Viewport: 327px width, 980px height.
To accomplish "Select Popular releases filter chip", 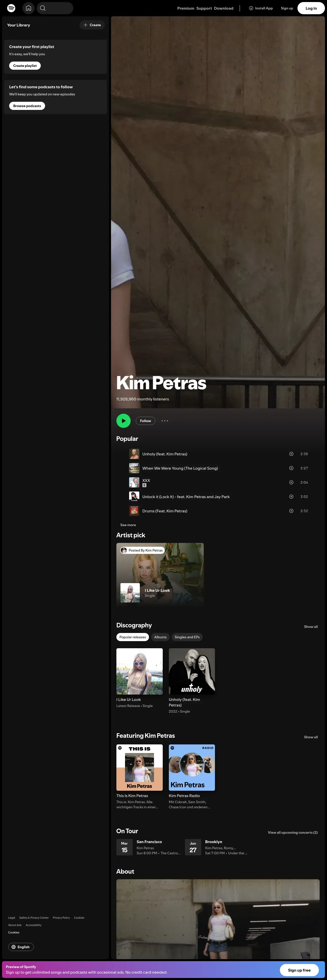I will point(132,637).
